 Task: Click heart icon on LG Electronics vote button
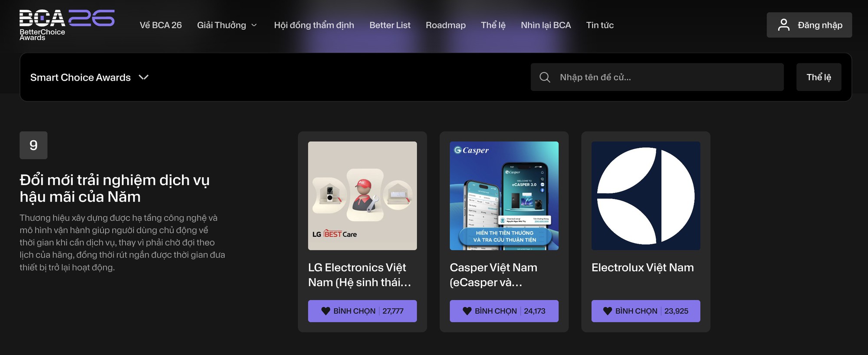[x=325, y=311]
